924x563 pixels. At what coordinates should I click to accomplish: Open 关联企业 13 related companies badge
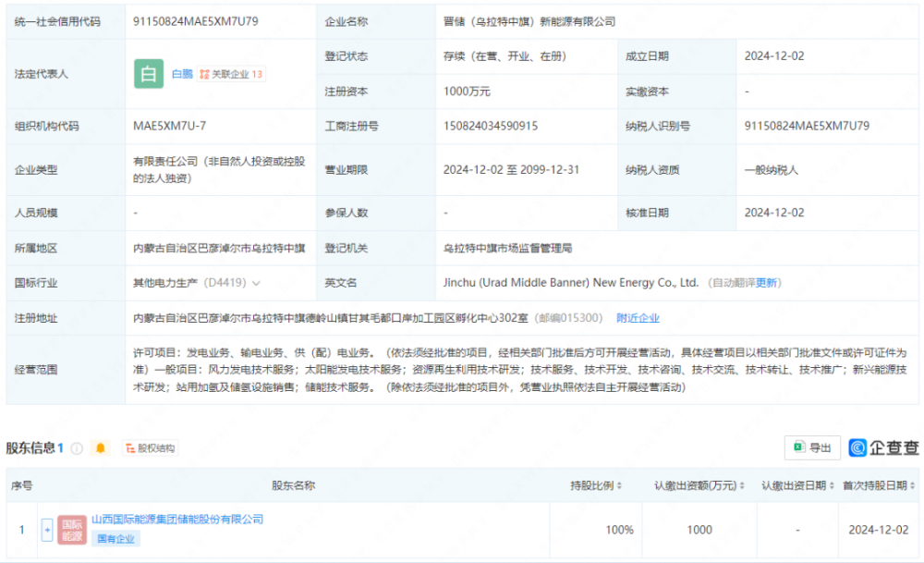click(x=232, y=74)
